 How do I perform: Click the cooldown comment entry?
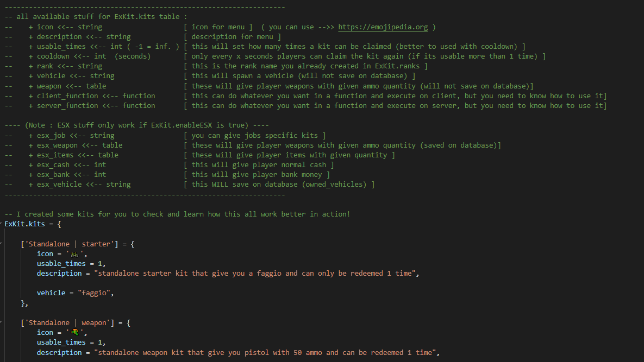click(x=275, y=56)
